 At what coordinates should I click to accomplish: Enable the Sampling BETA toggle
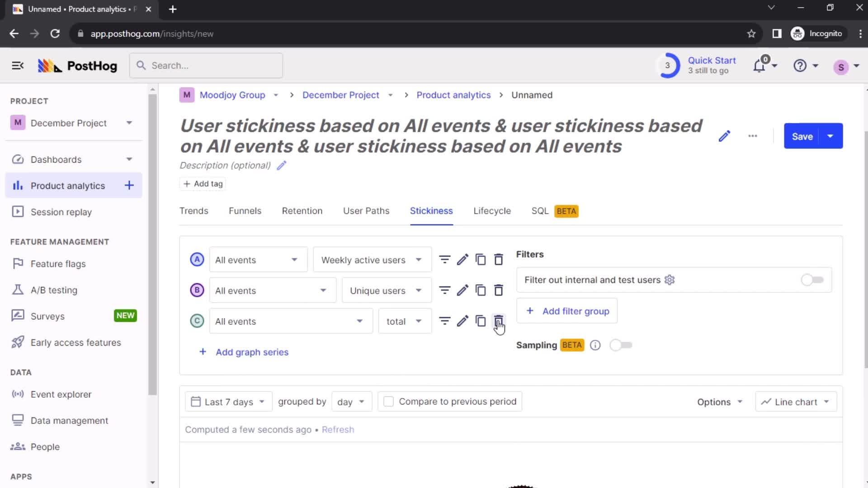pyautogui.click(x=620, y=345)
